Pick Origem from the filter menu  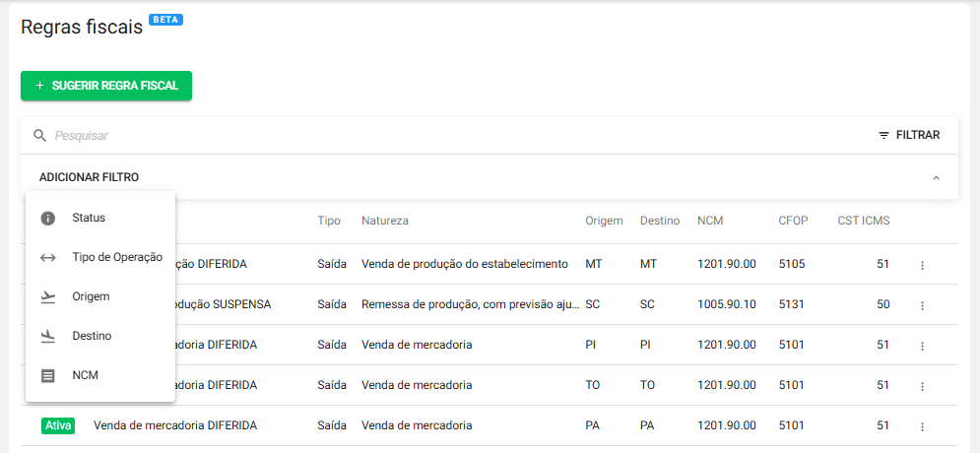(90, 296)
